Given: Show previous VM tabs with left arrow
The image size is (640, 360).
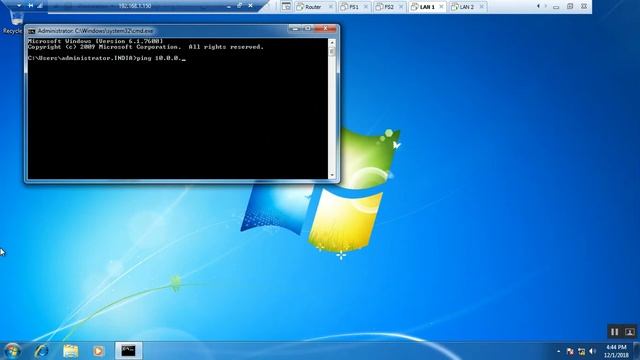Looking at the screenshot, I should point(538,6).
